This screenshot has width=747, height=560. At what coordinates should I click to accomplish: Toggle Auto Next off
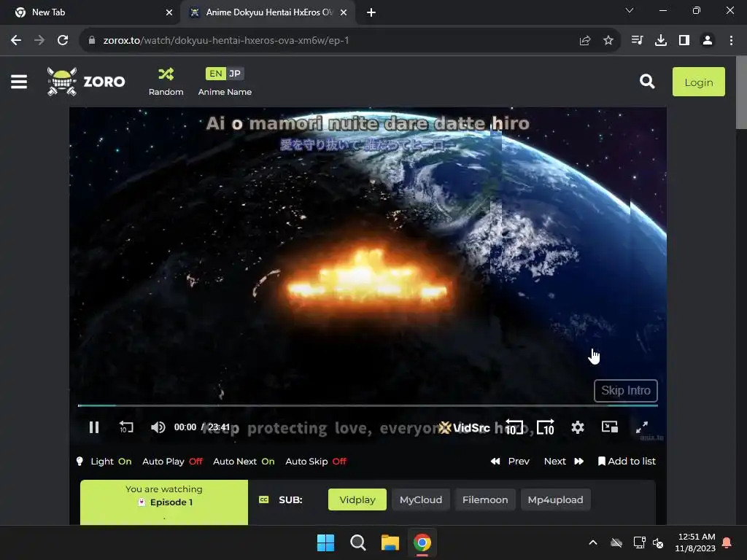point(244,462)
